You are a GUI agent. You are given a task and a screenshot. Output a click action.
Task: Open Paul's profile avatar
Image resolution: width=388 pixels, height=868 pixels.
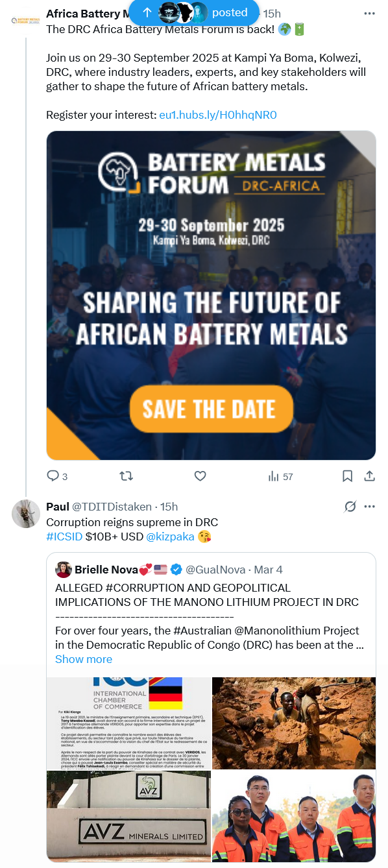tap(26, 514)
